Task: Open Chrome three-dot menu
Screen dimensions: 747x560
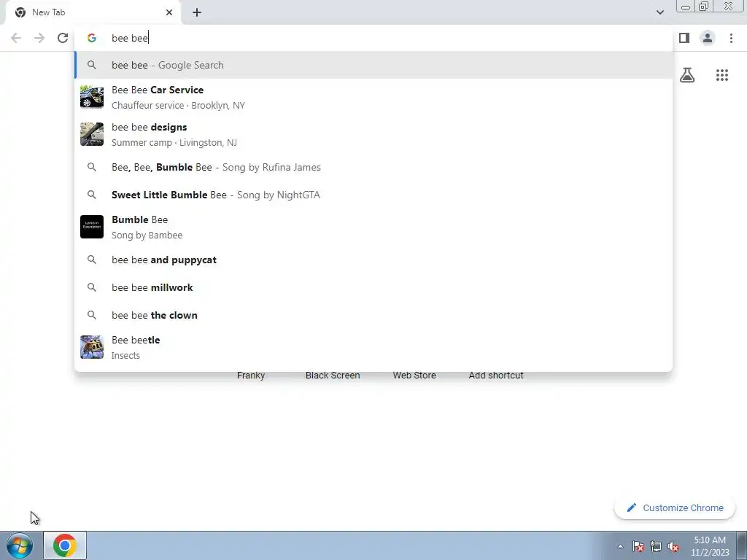Action: (731, 38)
